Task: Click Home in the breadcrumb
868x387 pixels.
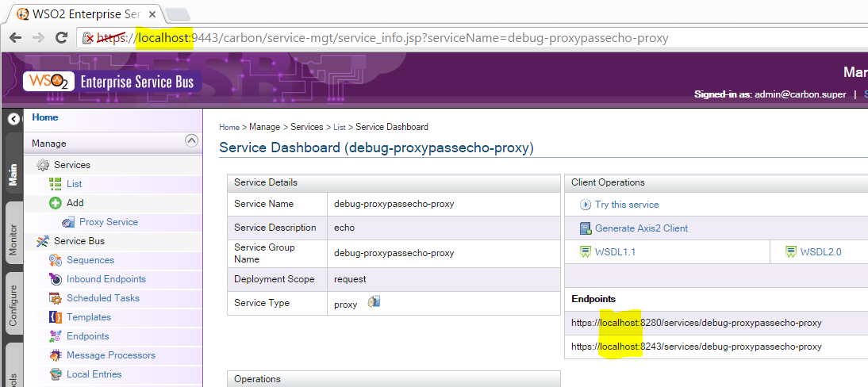Action: pos(229,128)
